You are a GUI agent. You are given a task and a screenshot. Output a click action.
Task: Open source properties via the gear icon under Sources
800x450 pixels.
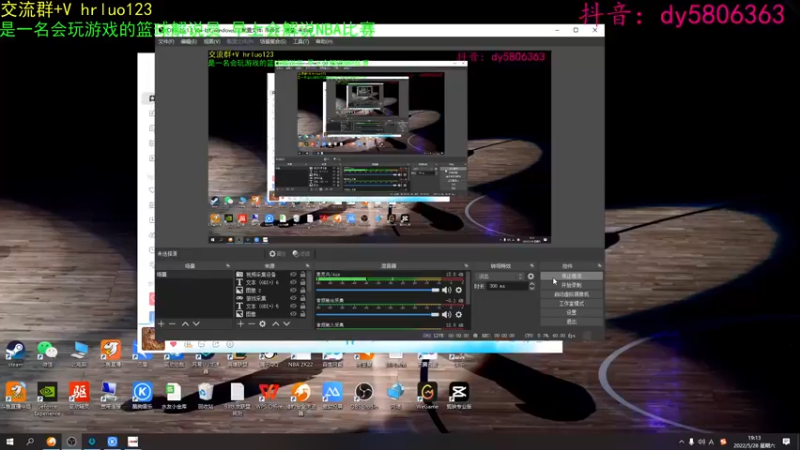tap(262, 324)
